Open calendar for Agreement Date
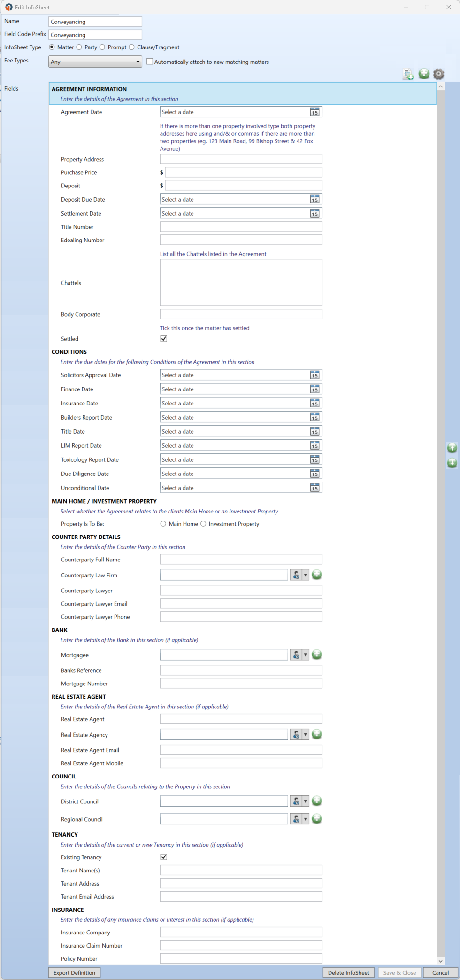This screenshot has height=980, width=460. pyautogui.click(x=314, y=112)
